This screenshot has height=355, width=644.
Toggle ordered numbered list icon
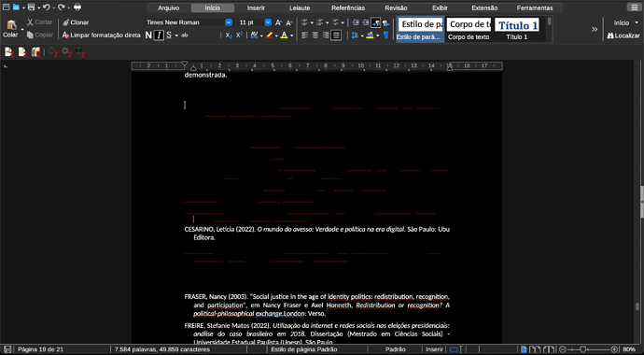click(x=320, y=22)
